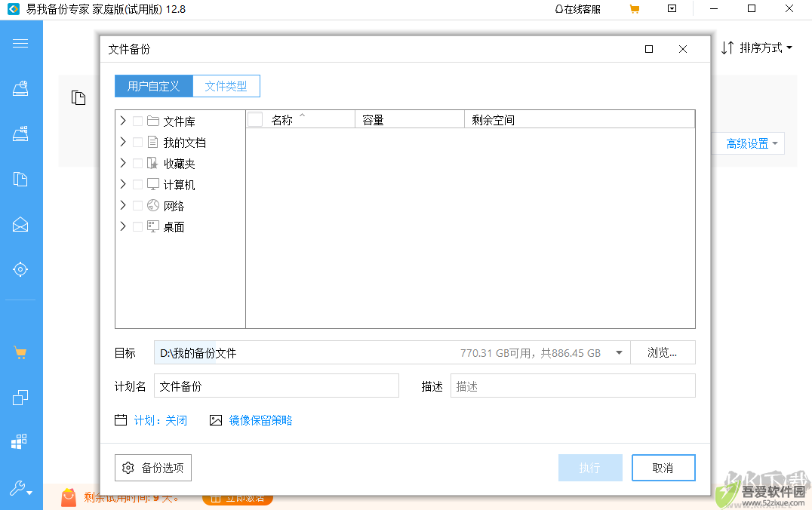Expand the 桌面 tree node
The width and height of the screenshot is (812, 510).
123,226
